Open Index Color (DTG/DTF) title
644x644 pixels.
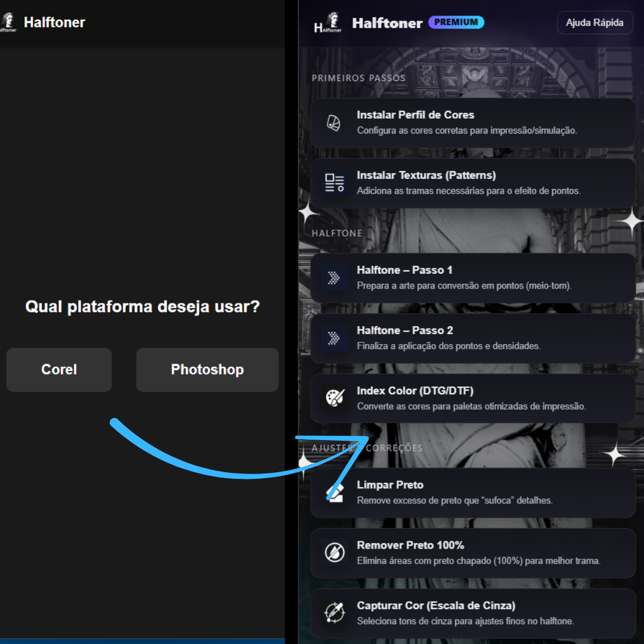click(415, 391)
